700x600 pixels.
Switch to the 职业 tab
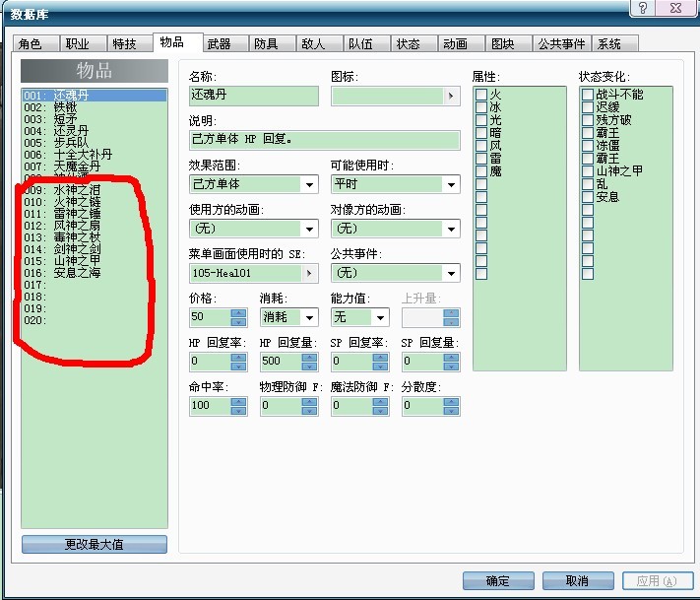(83, 43)
